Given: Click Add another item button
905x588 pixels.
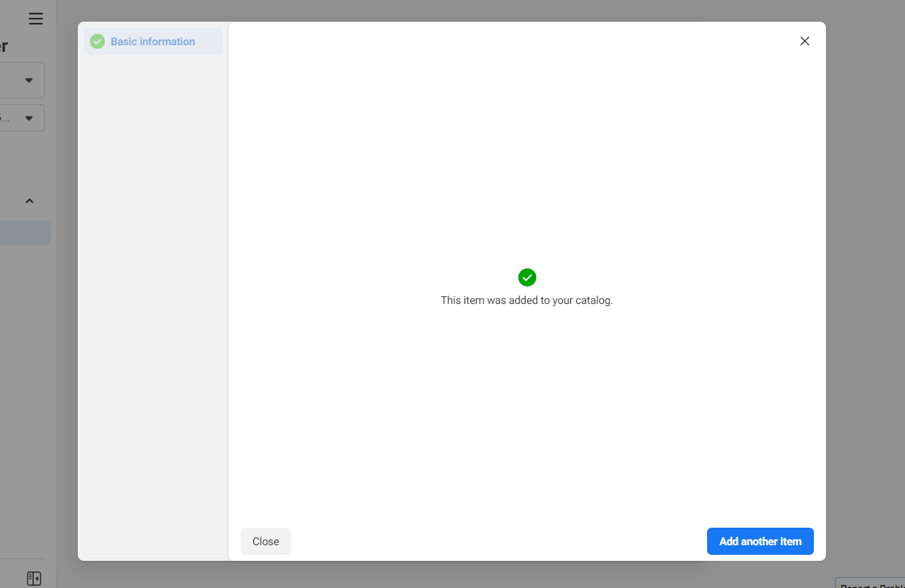Looking at the screenshot, I should point(760,541).
